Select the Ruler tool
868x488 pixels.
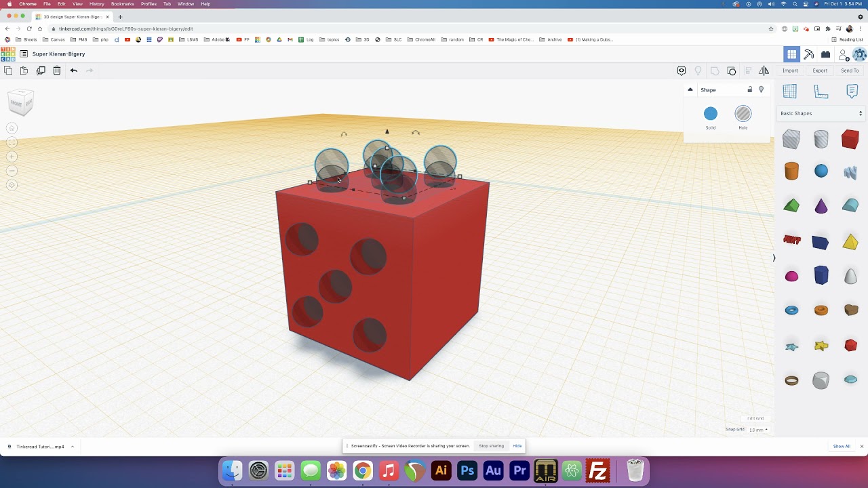(x=821, y=91)
